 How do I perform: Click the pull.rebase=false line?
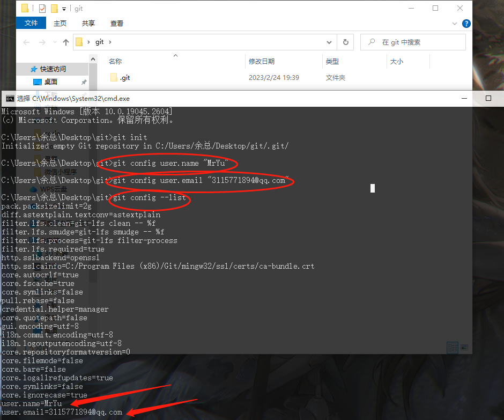coord(38,301)
